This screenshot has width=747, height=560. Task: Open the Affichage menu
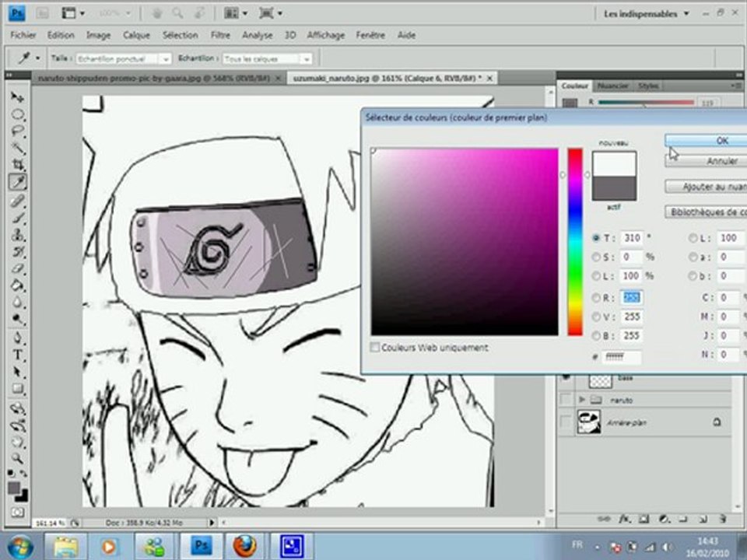click(x=326, y=35)
